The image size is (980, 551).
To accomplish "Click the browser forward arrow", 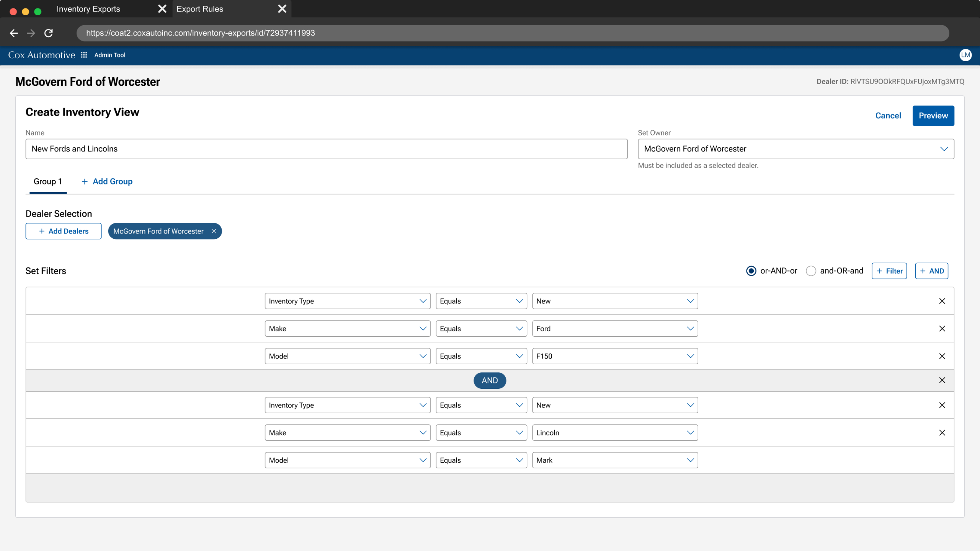I will [31, 33].
